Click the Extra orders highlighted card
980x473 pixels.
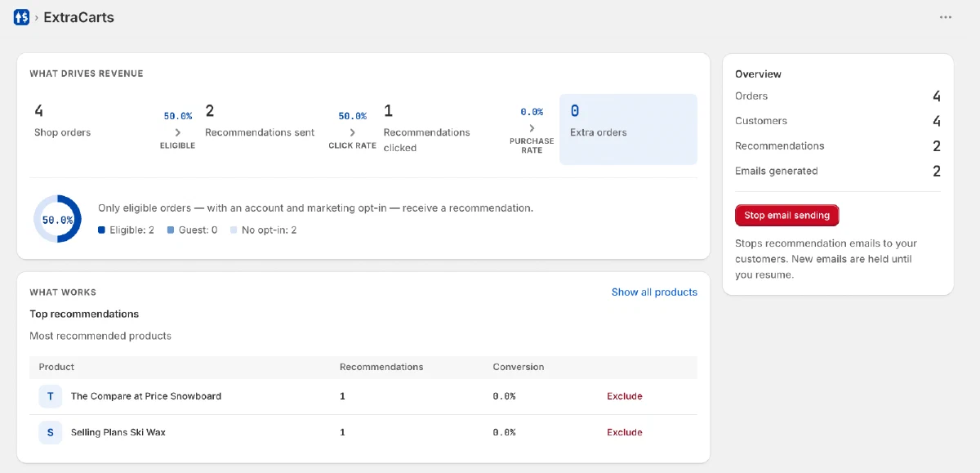click(628, 129)
